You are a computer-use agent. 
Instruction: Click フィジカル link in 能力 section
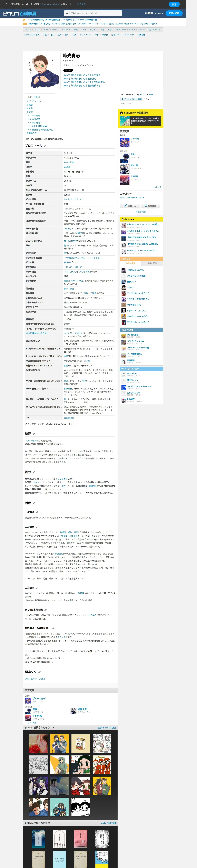click(x=62, y=479)
